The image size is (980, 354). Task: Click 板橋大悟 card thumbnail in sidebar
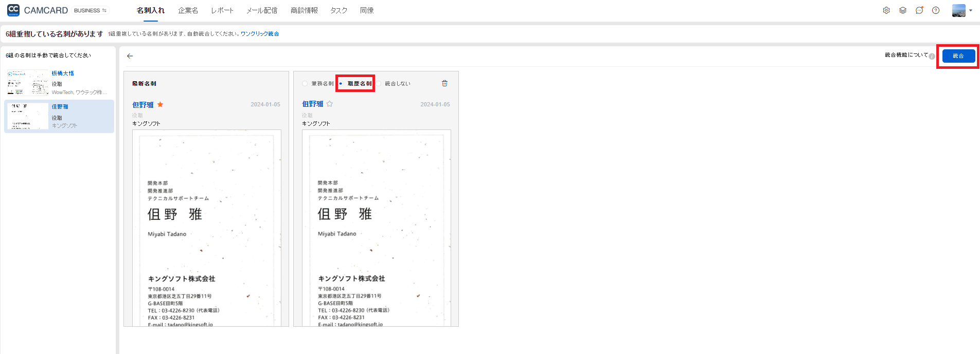click(28, 82)
